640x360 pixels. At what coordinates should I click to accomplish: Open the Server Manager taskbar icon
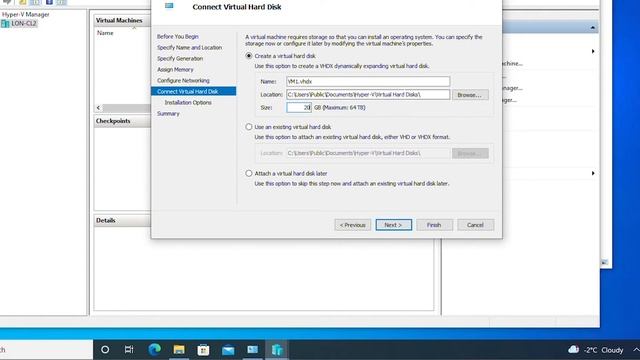252,349
